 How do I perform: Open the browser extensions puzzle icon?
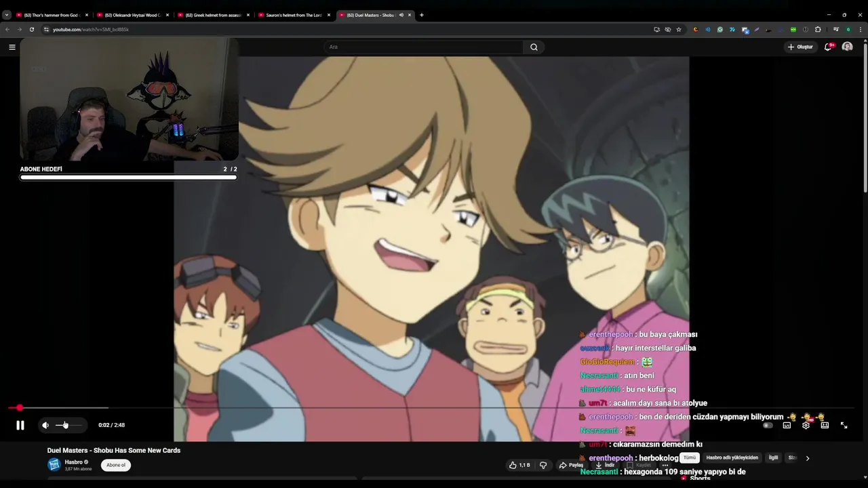[x=818, y=29]
